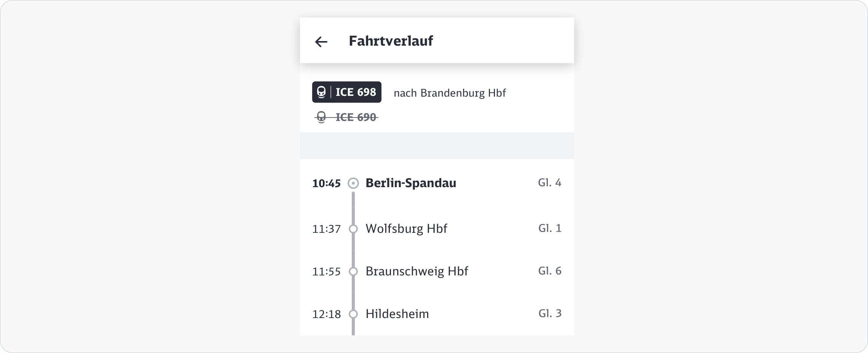
Task: Click the 10:45 departure time
Action: (326, 184)
